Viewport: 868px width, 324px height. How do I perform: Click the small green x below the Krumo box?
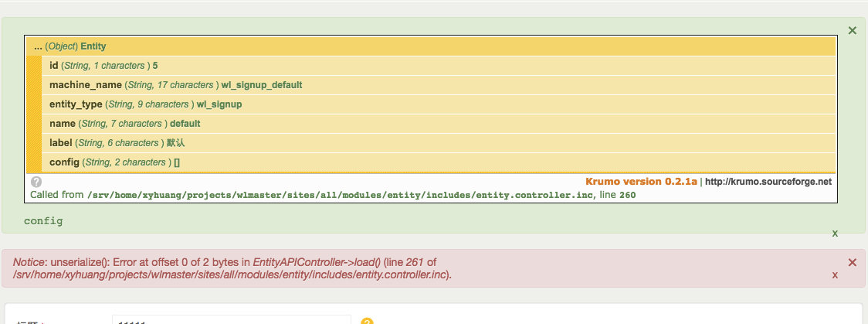pos(835,234)
